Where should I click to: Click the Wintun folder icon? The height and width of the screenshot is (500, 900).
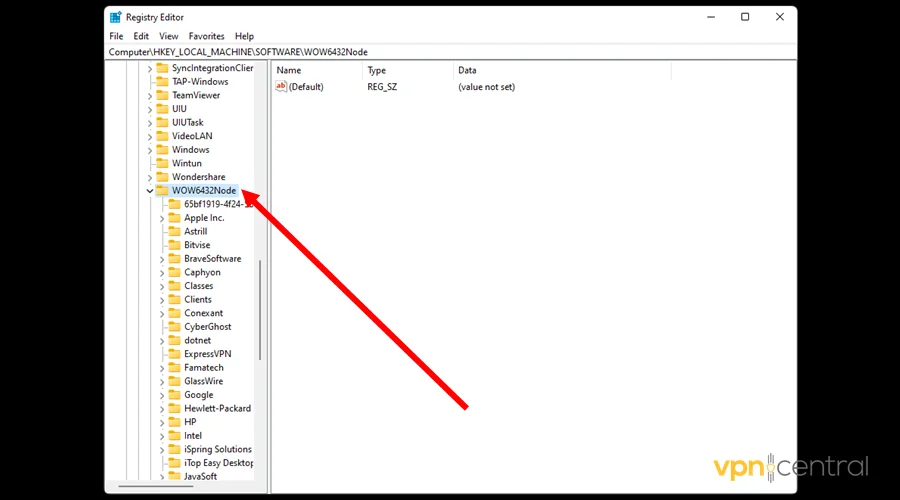[x=162, y=163]
